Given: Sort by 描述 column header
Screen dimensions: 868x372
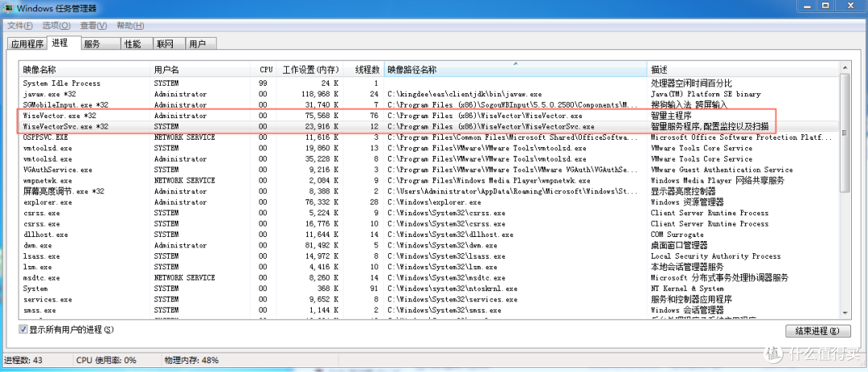Looking at the screenshot, I should [743, 70].
